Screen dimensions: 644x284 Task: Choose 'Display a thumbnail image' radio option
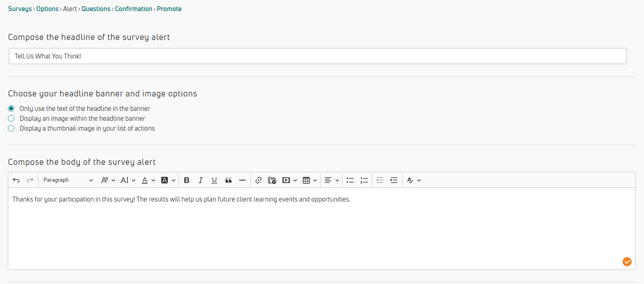(x=12, y=129)
